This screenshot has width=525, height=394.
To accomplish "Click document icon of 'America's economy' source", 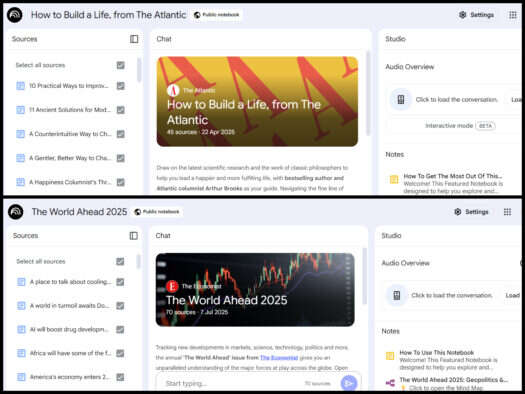I will (21, 377).
